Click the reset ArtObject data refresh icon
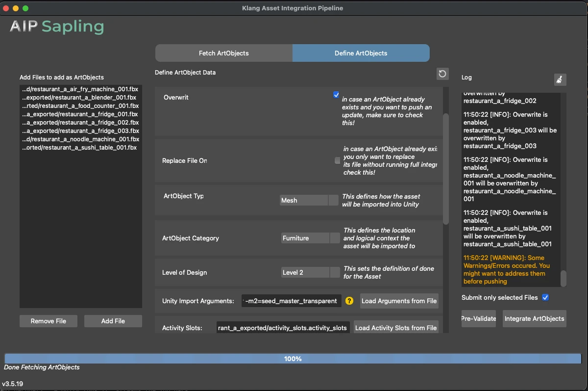Viewport: 588px width, 391px height. 442,74
